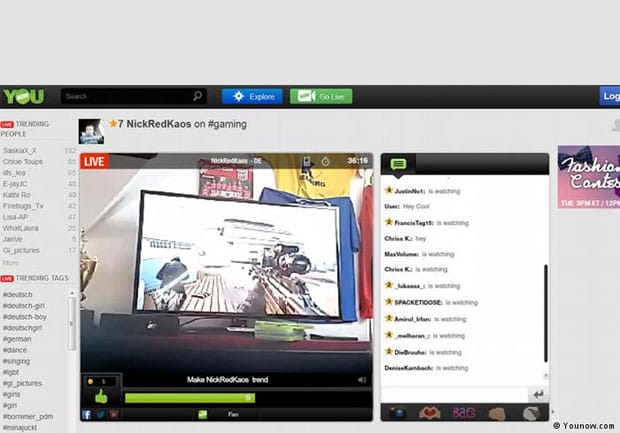The width and height of the screenshot is (620, 433).
Task: Send the fist-bump gift
Action: [497, 414]
